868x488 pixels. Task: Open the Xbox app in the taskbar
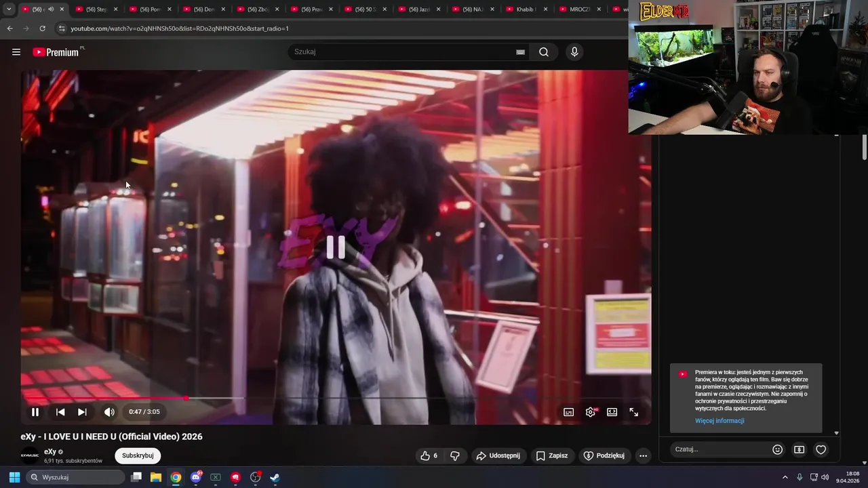click(216, 477)
